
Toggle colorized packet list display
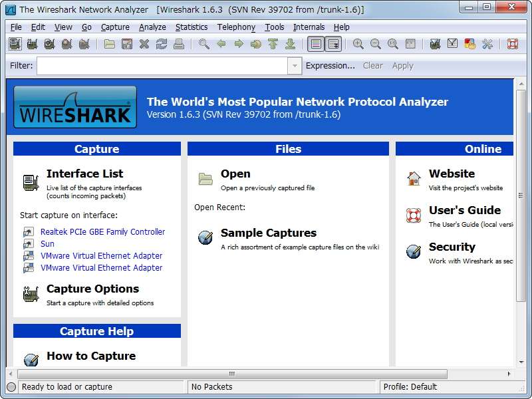(x=315, y=43)
